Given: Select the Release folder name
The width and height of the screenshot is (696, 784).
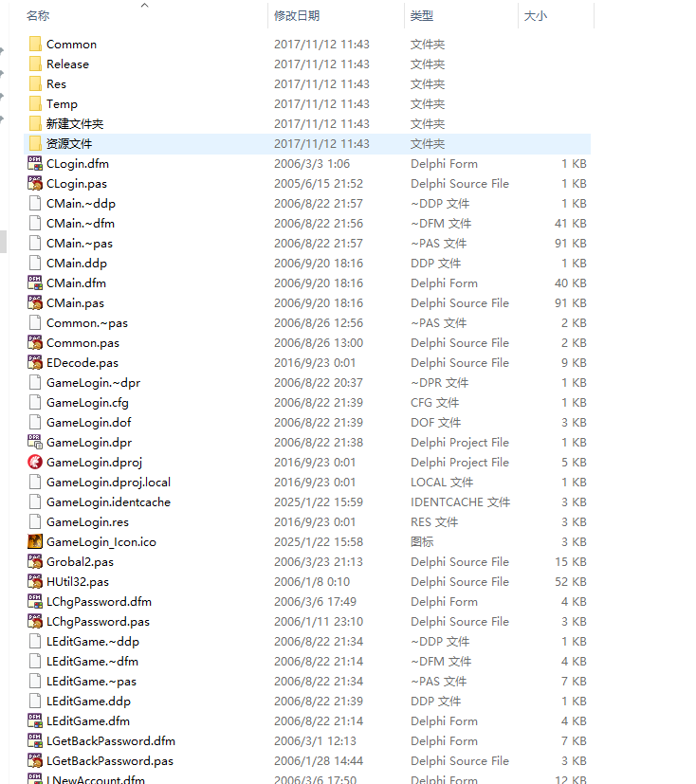Looking at the screenshot, I should [x=67, y=64].
